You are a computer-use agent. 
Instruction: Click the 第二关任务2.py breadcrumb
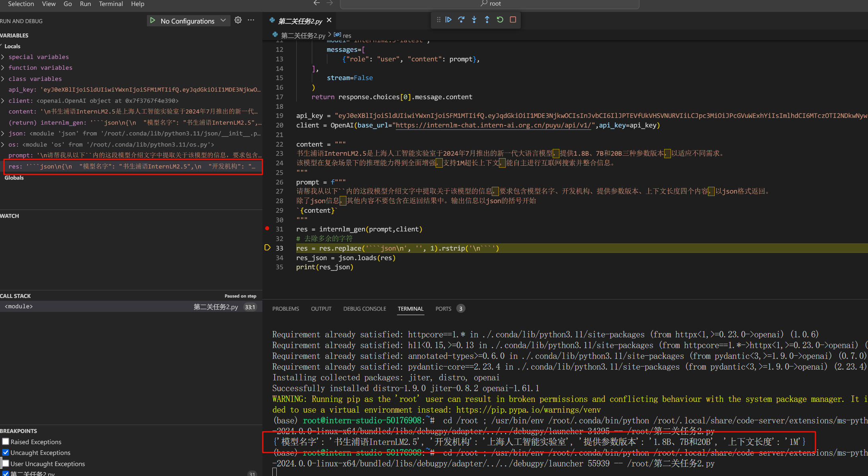(x=303, y=35)
